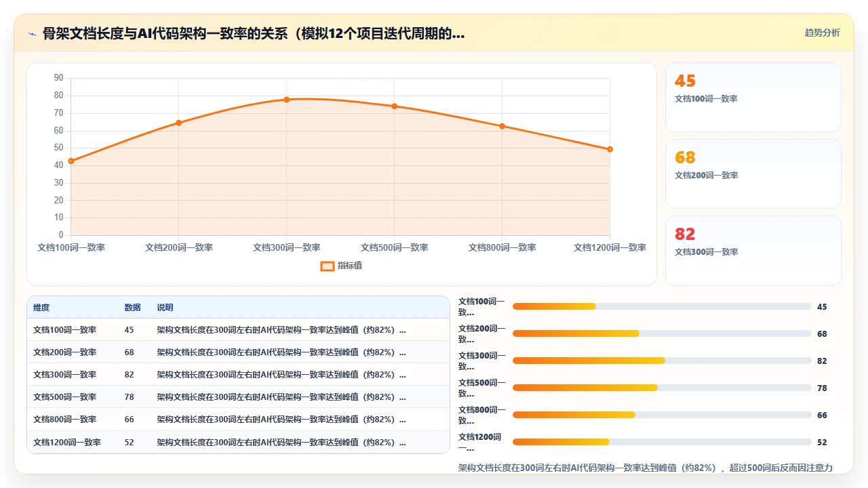Click the progress bar with value 45
The image size is (868, 488).
(662, 306)
